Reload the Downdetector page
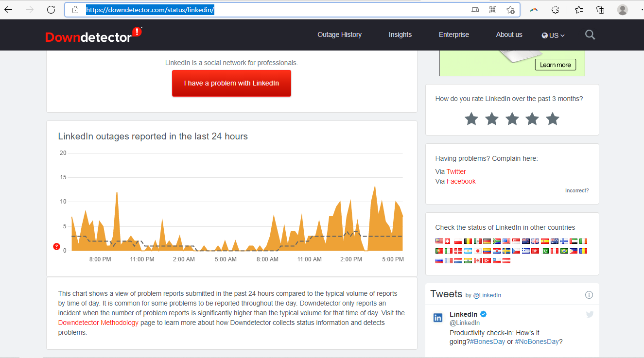 (x=51, y=10)
